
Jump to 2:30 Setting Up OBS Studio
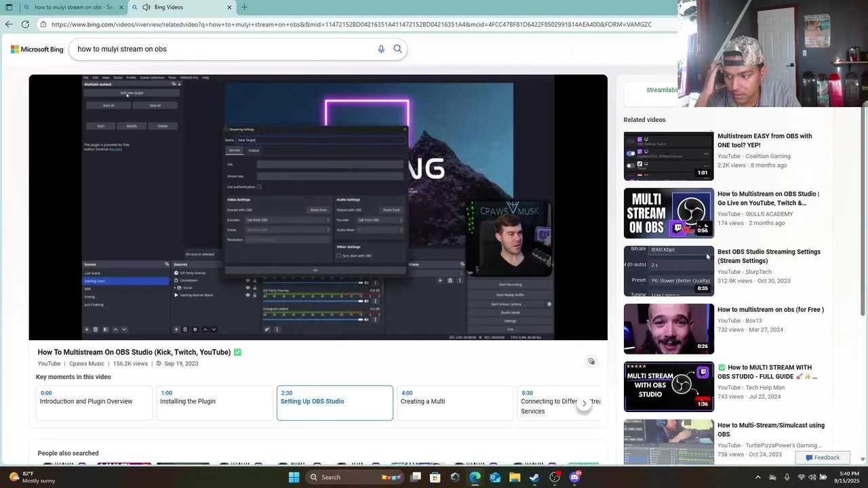coord(334,403)
